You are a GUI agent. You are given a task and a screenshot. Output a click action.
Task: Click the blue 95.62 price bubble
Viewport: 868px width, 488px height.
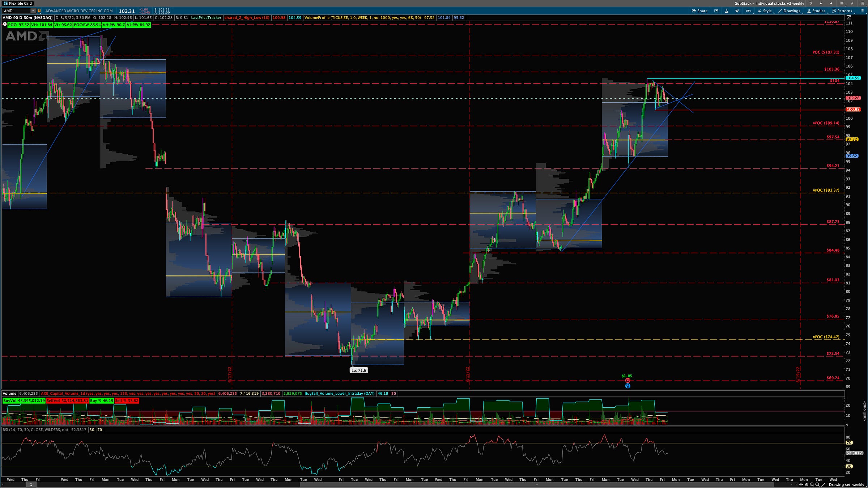[852, 156]
